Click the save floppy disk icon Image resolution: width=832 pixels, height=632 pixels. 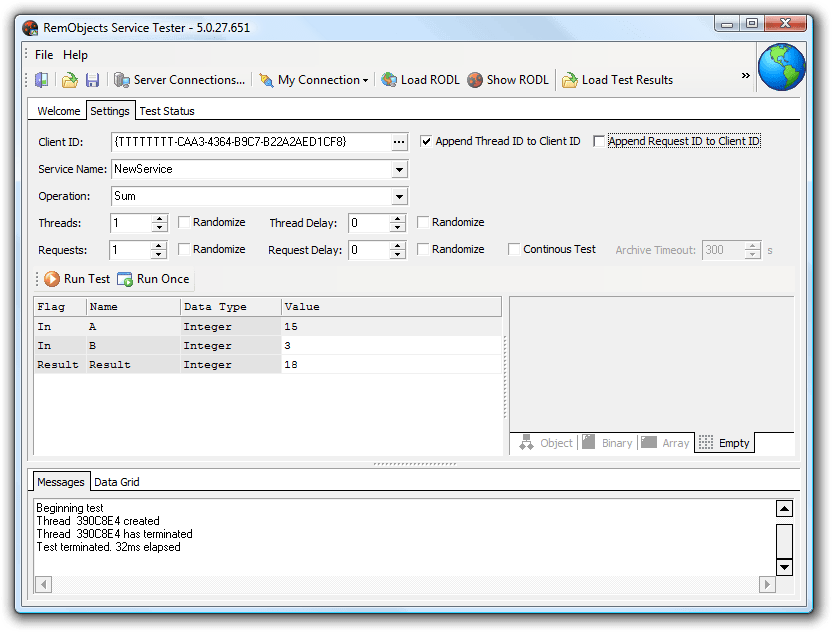(92, 80)
